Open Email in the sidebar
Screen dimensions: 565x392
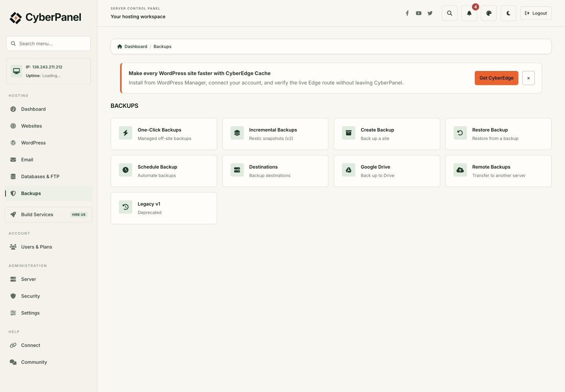click(48, 160)
